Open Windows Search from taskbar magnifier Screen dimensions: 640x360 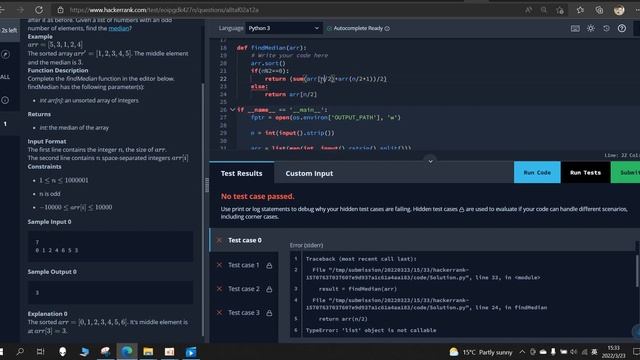point(20,351)
